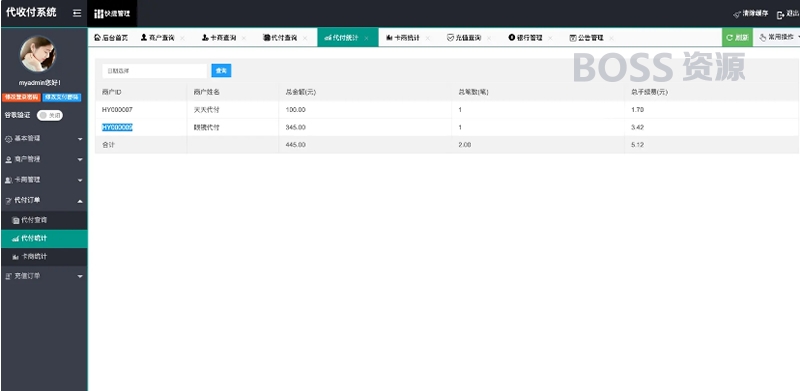Image resolution: width=800 pixels, height=391 pixels.
Task: Collapse the 代付订单 menu arrow
Action: (80, 201)
